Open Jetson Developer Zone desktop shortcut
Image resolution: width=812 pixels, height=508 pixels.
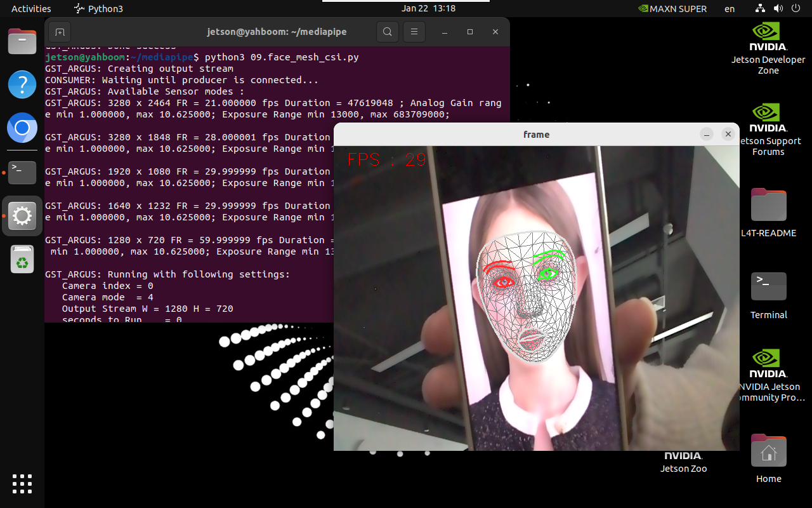click(x=768, y=49)
